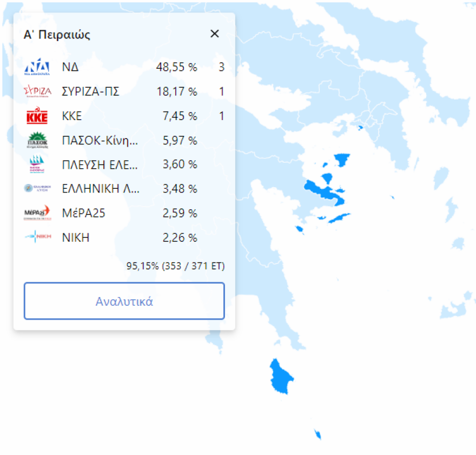Click the ΠΑΣΟΚ green sun logo
Screen dimensions: 476x455
37,140
